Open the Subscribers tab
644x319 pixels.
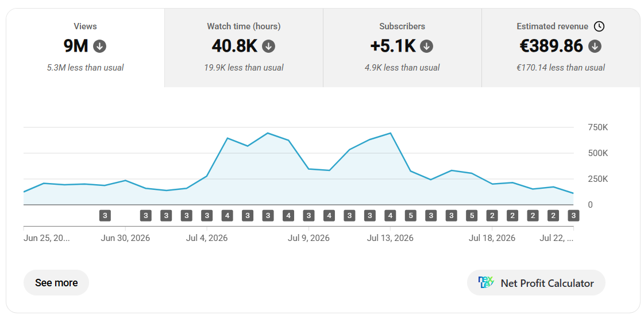click(402, 48)
